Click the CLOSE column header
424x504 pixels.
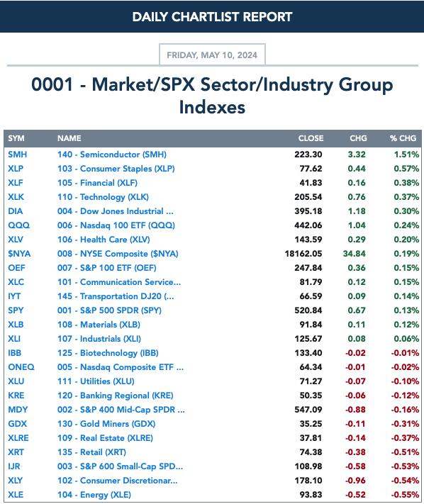coord(311,138)
